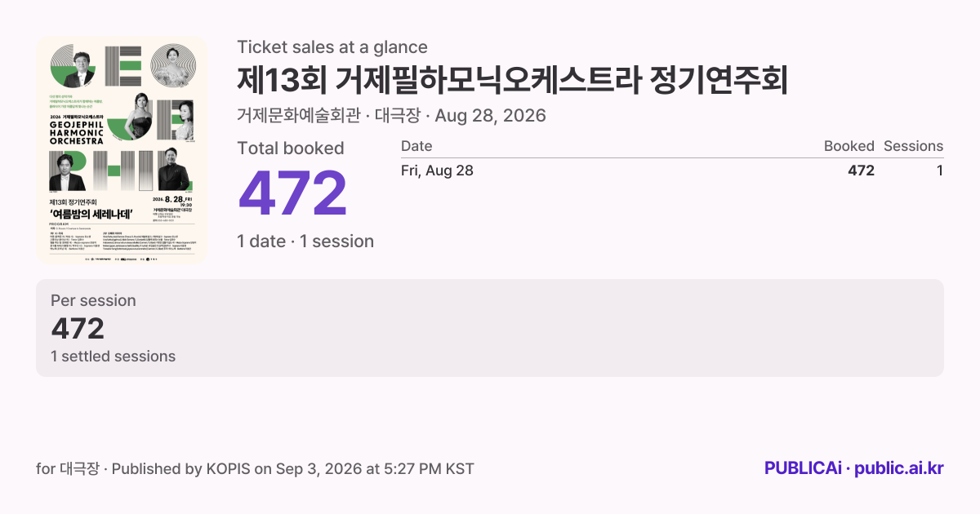
Task: Open the concert poster thumbnail
Action: point(121,150)
